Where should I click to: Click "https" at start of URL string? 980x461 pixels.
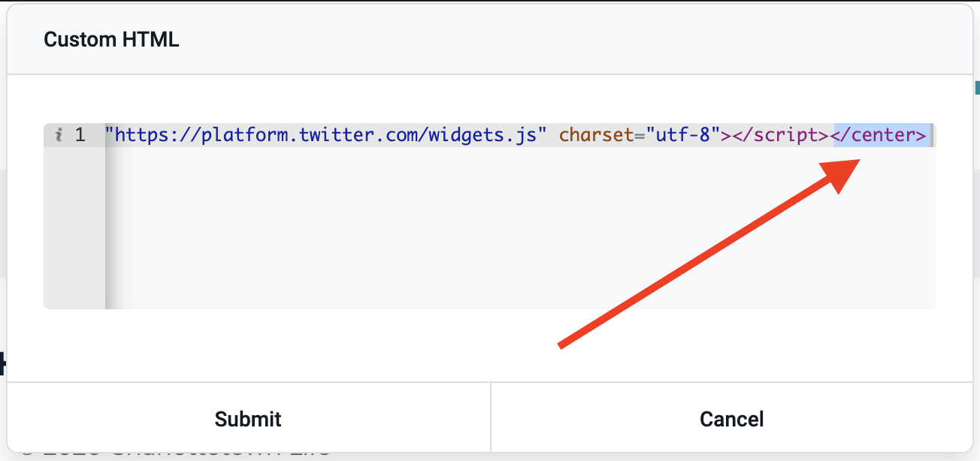click(x=140, y=135)
